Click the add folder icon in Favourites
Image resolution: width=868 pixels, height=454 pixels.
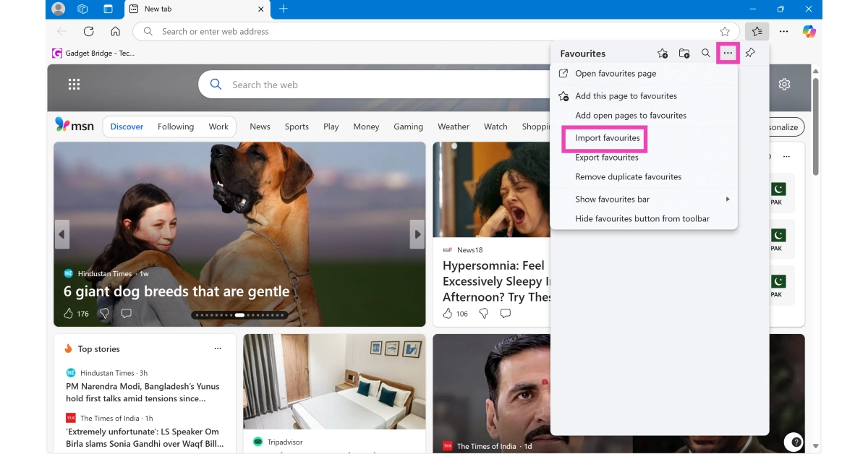click(684, 53)
